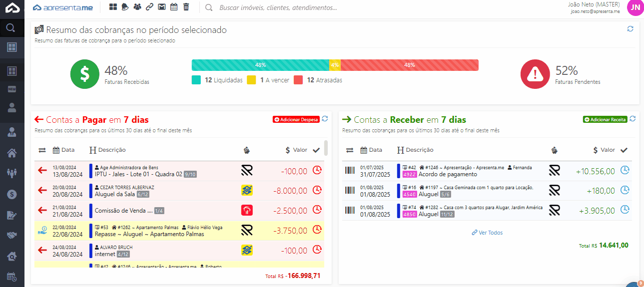Open the Ver Todos link
This screenshot has height=287, width=644.
tap(487, 233)
